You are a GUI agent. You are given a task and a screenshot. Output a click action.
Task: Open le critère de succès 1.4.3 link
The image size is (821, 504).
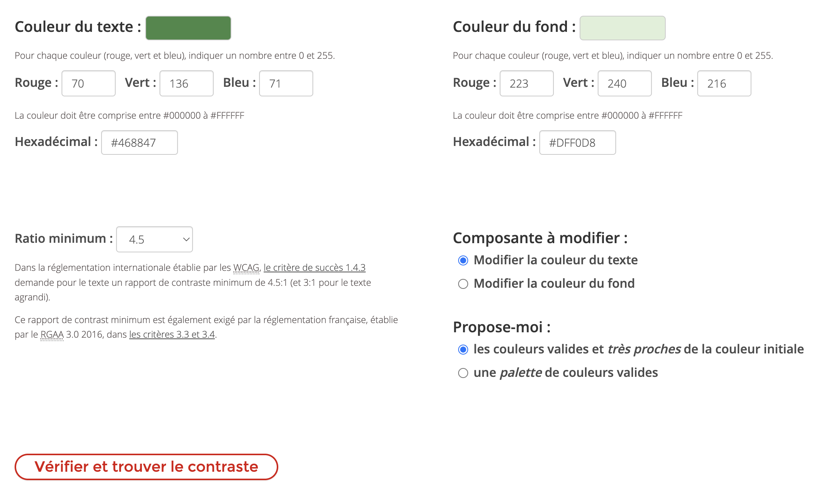click(x=314, y=268)
